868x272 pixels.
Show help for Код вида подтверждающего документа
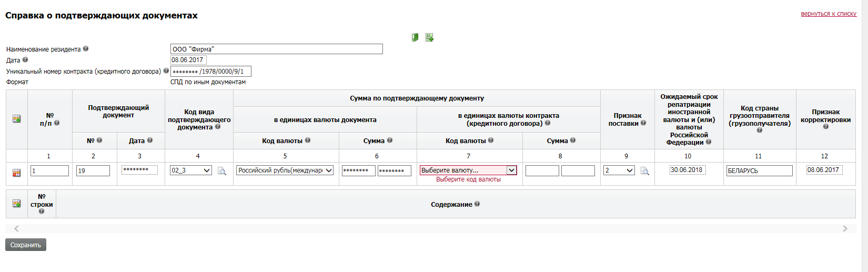point(218,126)
